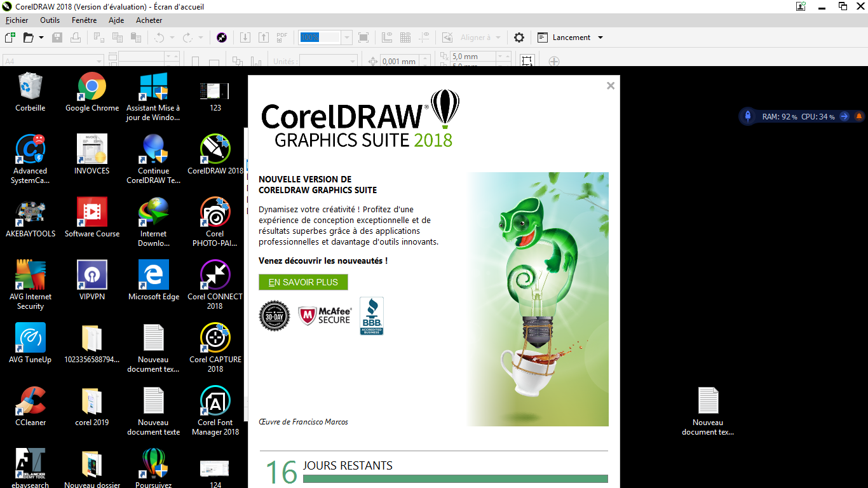Launch Corel CONNECT from the toolbar

[221, 37]
